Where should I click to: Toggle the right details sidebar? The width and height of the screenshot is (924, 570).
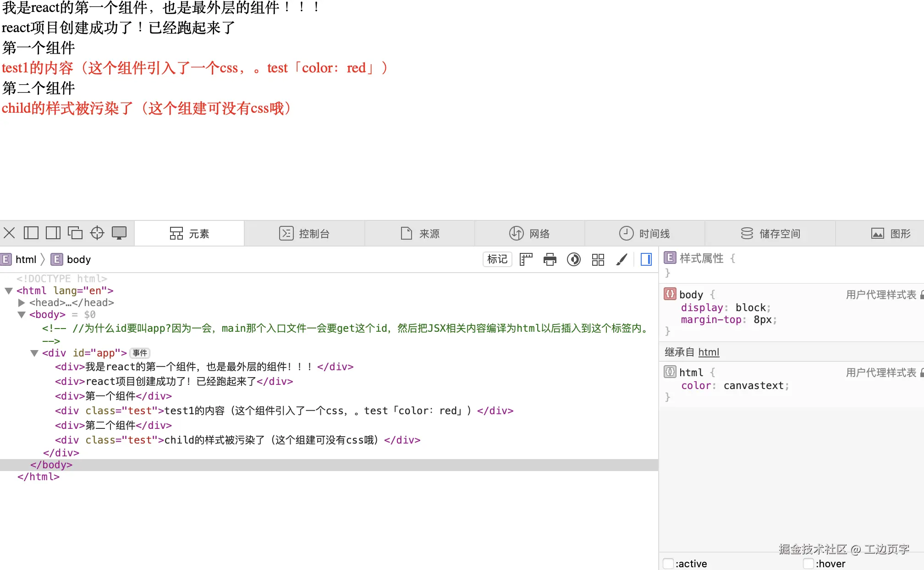[646, 260]
